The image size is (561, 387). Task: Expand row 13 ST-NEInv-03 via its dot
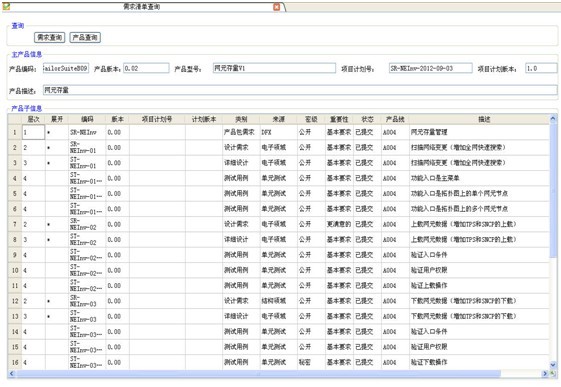(x=48, y=317)
